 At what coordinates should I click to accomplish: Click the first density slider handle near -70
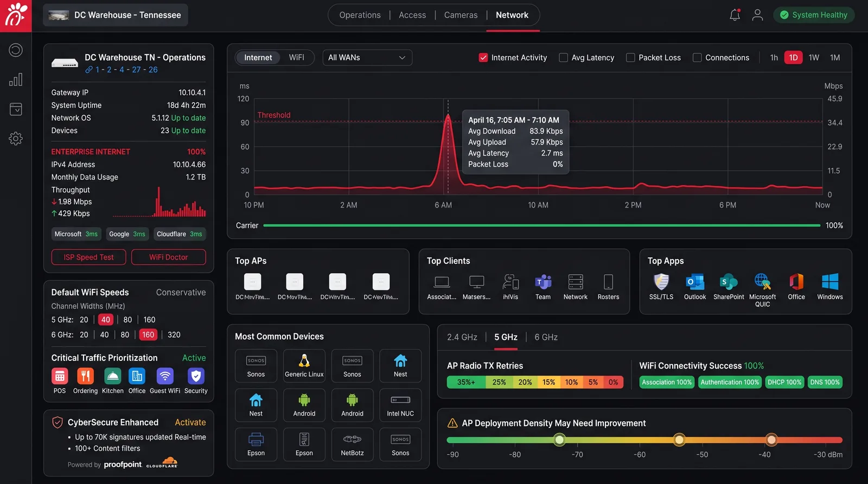(x=559, y=440)
